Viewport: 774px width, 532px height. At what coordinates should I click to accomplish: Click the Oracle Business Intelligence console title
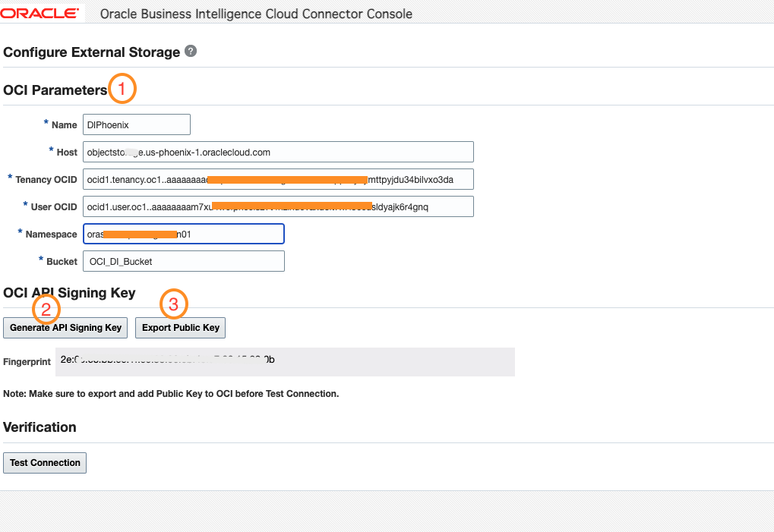click(256, 14)
